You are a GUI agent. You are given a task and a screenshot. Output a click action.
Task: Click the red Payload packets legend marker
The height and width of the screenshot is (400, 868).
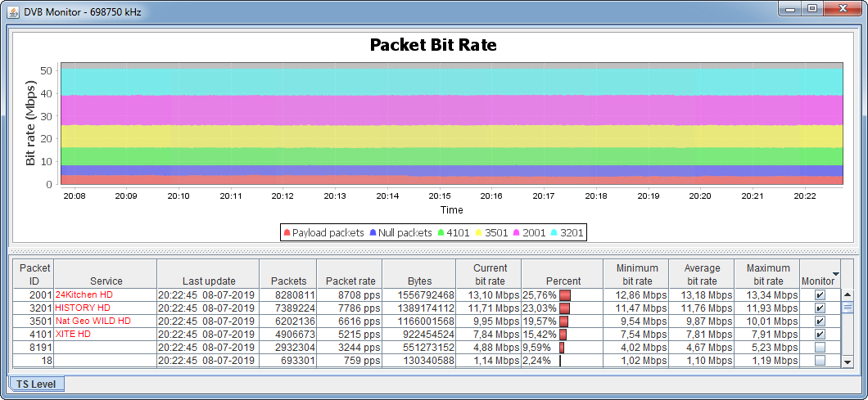[287, 233]
